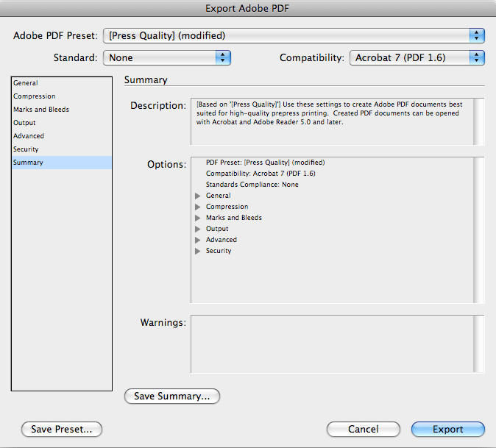Screen dimensions: 496x448
Task: Click the Save Summary... button
Action: (172, 397)
